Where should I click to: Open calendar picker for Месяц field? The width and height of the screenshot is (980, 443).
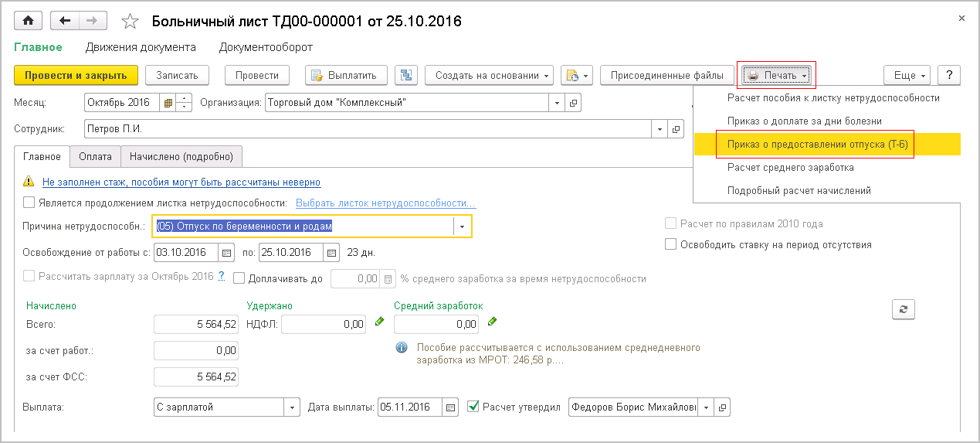click(x=168, y=102)
